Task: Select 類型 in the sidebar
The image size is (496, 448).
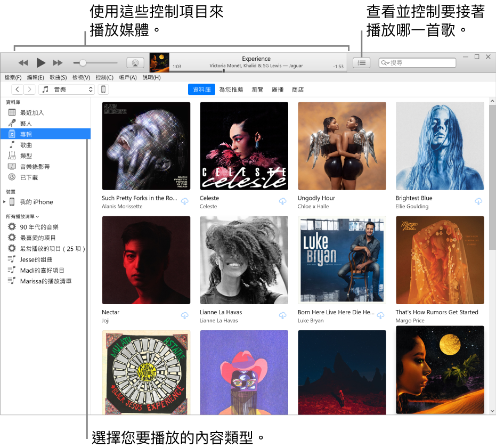Action: pos(46,156)
